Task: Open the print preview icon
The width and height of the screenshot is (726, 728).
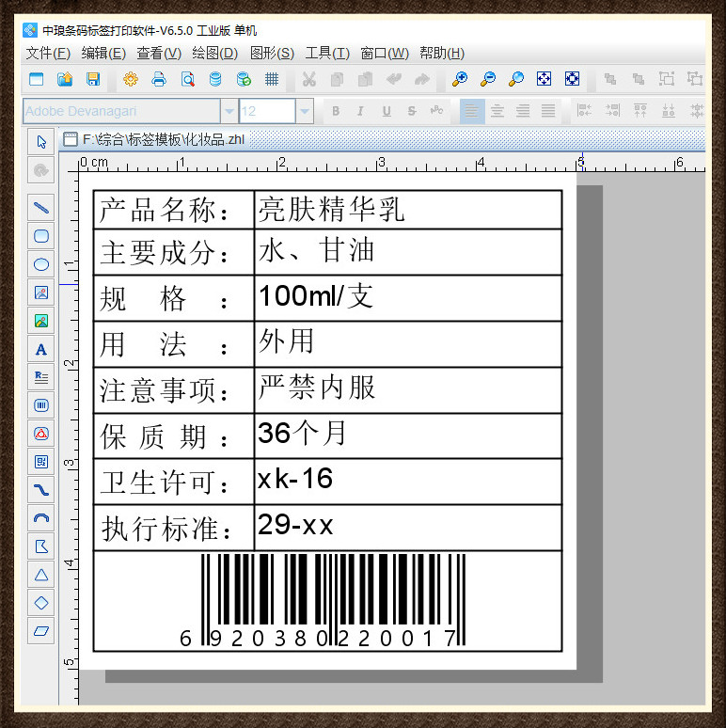Action: pyautogui.click(x=187, y=79)
